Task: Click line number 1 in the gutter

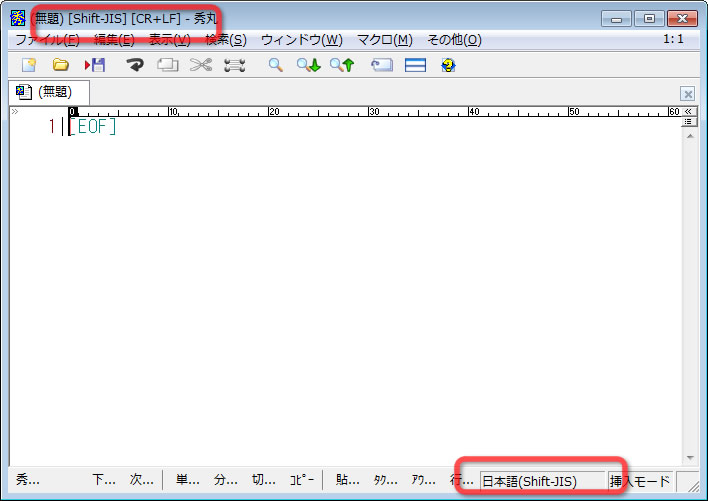Action: pyautogui.click(x=52, y=126)
